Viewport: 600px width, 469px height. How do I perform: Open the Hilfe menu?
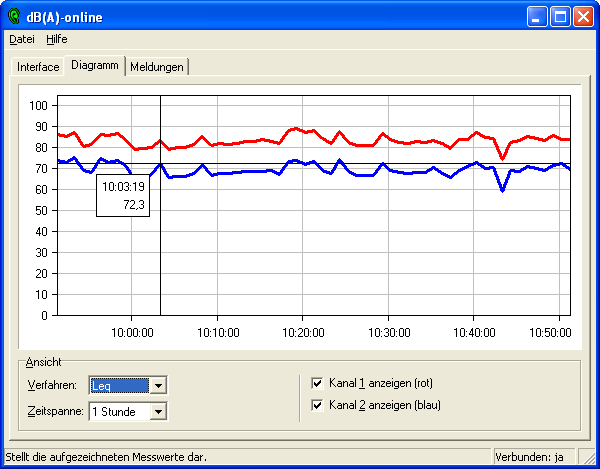(57, 39)
